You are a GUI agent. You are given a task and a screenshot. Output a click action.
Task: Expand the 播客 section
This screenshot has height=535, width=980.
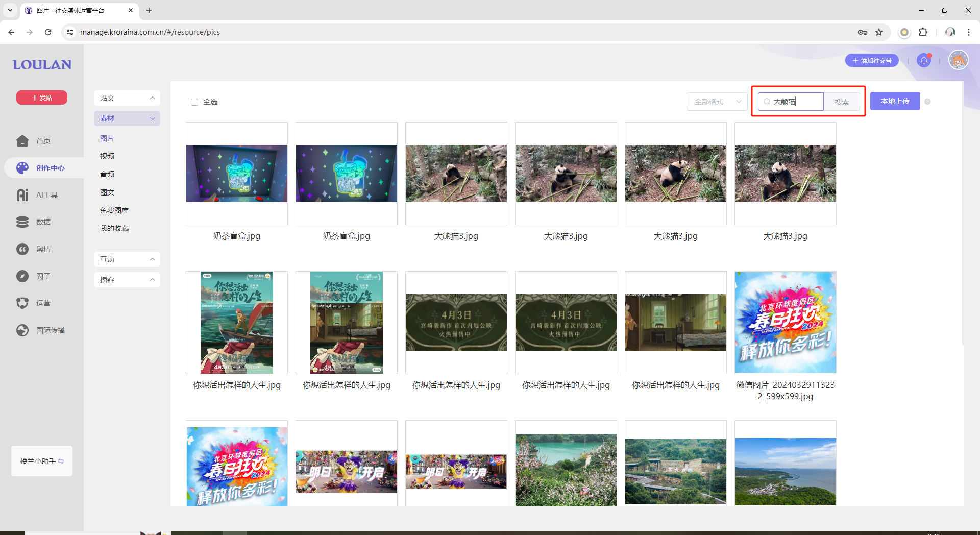[127, 280]
